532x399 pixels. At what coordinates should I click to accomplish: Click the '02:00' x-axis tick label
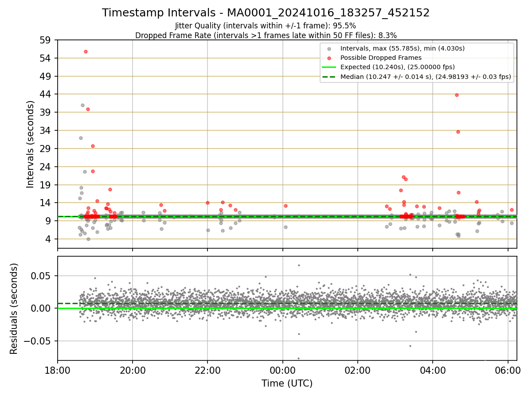click(358, 370)
